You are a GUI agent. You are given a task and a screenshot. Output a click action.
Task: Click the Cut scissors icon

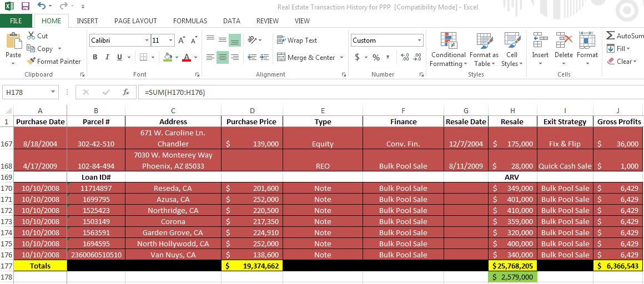pos(31,36)
